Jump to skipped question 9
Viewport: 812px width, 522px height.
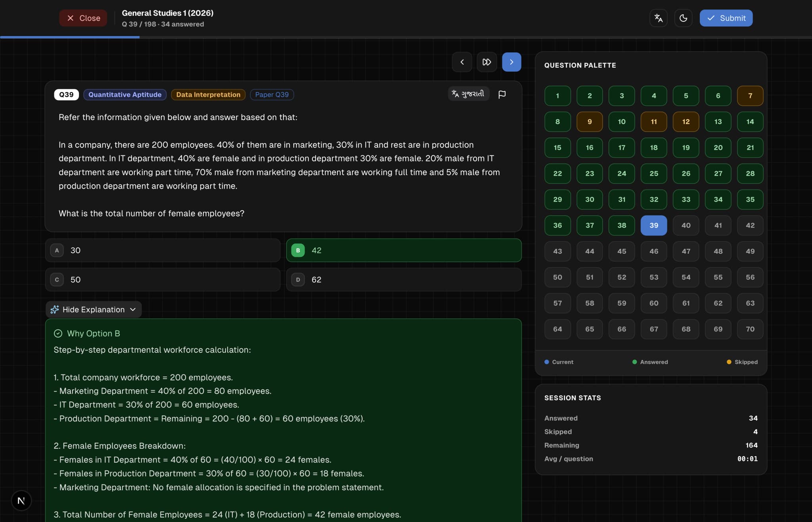(x=590, y=122)
